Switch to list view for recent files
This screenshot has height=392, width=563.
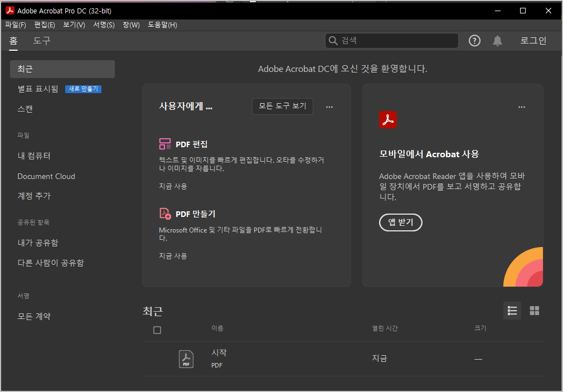512,311
